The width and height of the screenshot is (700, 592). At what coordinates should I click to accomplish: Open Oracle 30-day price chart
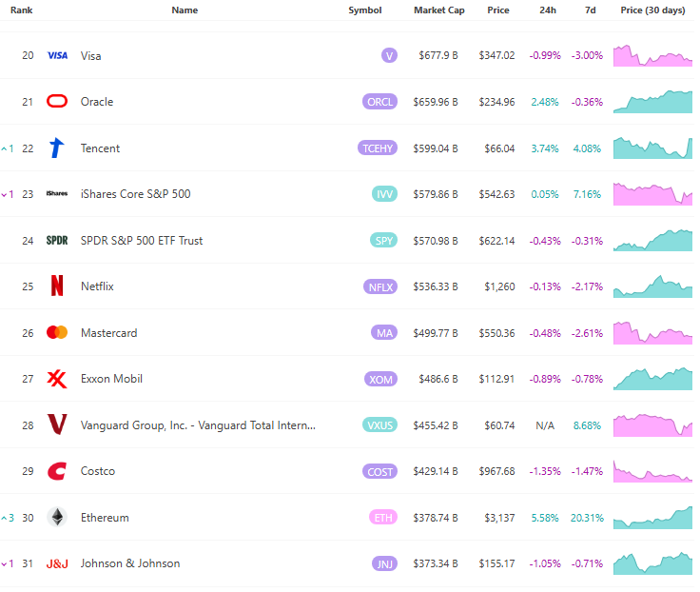[x=652, y=102]
